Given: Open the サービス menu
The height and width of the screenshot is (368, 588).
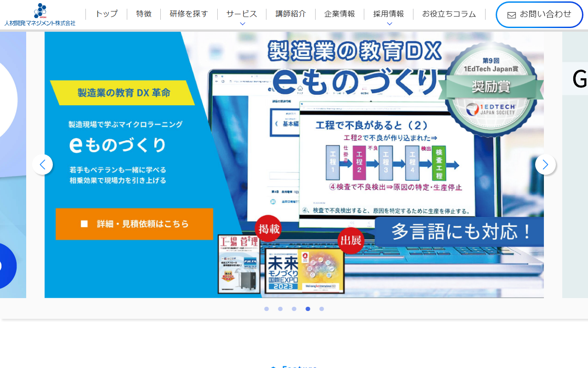Looking at the screenshot, I should (x=242, y=14).
